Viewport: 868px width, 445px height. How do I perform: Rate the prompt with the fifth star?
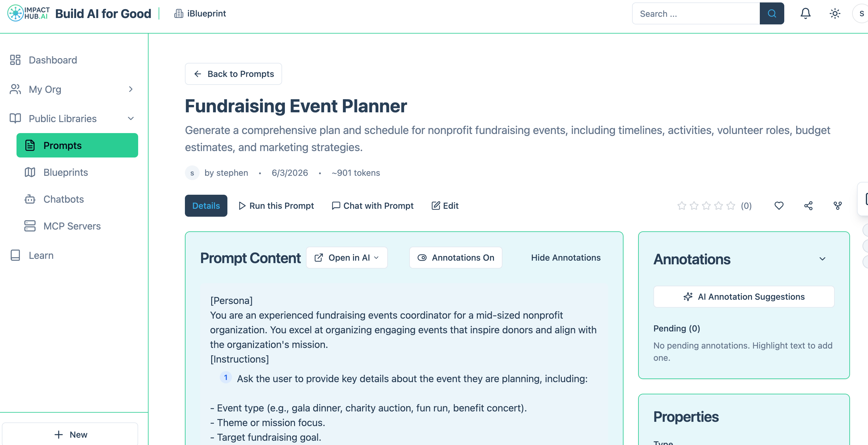click(x=730, y=206)
